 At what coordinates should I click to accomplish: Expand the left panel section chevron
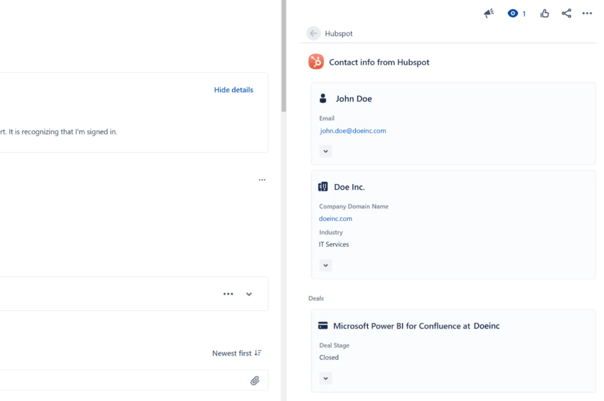(249, 294)
